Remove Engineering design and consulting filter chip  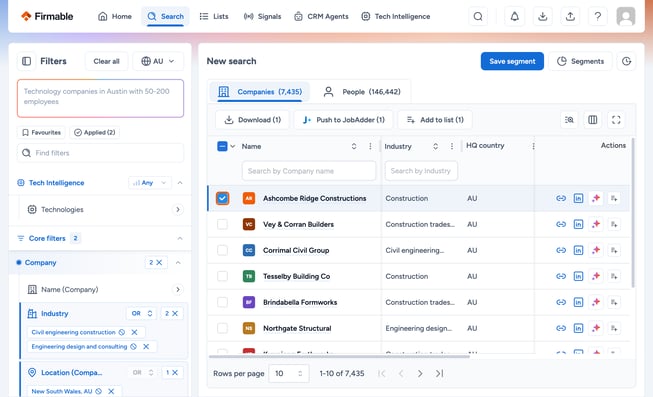(x=146, y=347)
